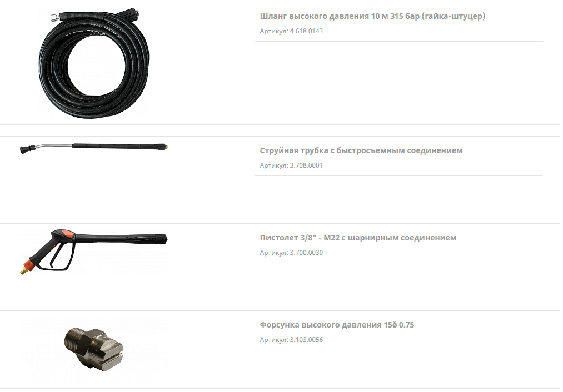
Task: Click the brass connector end of the lance
Action: (166, 147)
